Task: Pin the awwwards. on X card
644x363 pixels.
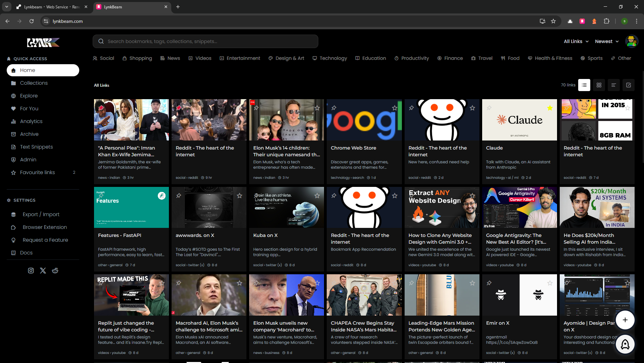Action: (179, 196)
